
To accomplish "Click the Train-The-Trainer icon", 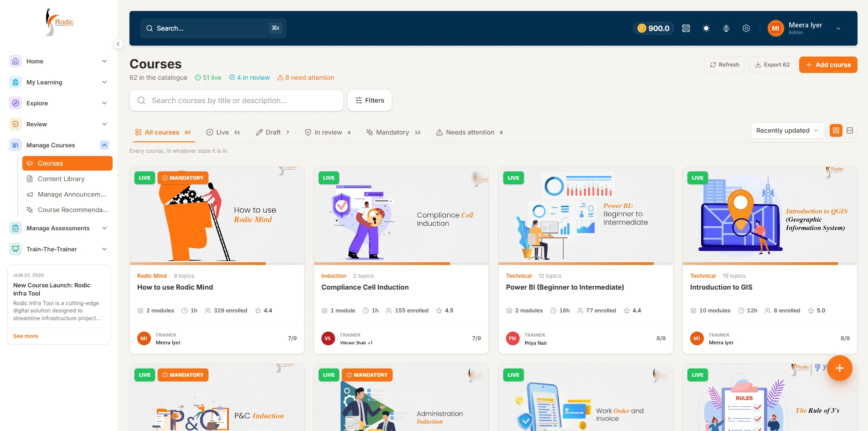I will (15, 249).
